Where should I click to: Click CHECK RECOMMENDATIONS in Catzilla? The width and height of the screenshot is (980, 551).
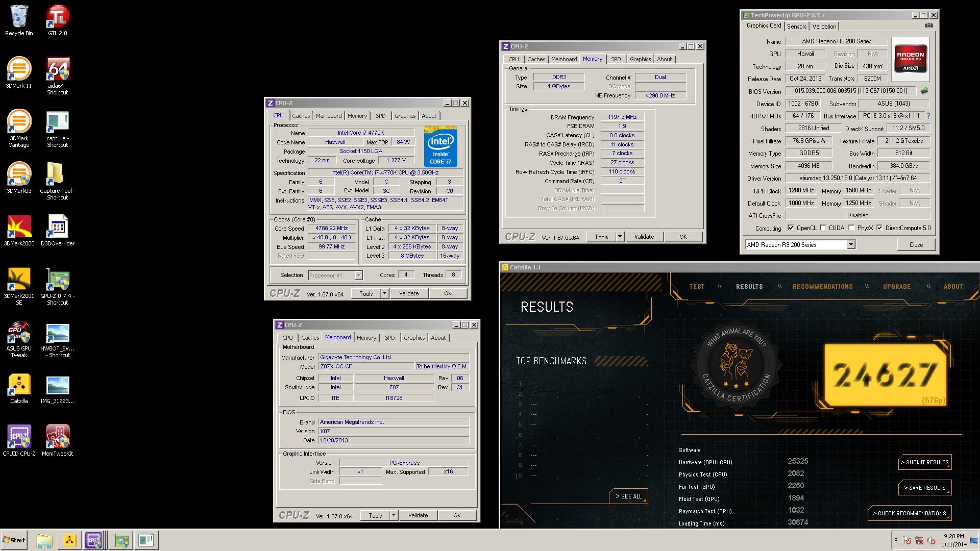pos(910,513)
